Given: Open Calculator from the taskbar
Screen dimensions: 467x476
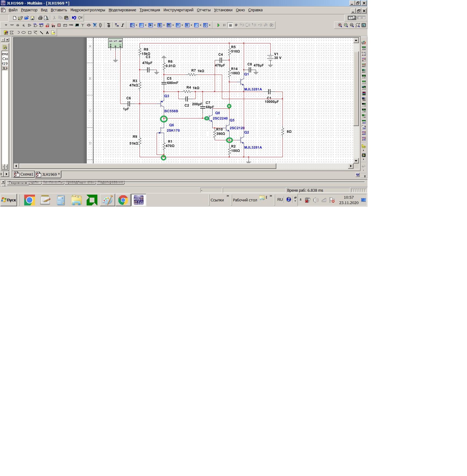Looking at the screenshot, I should coord(61,200).
